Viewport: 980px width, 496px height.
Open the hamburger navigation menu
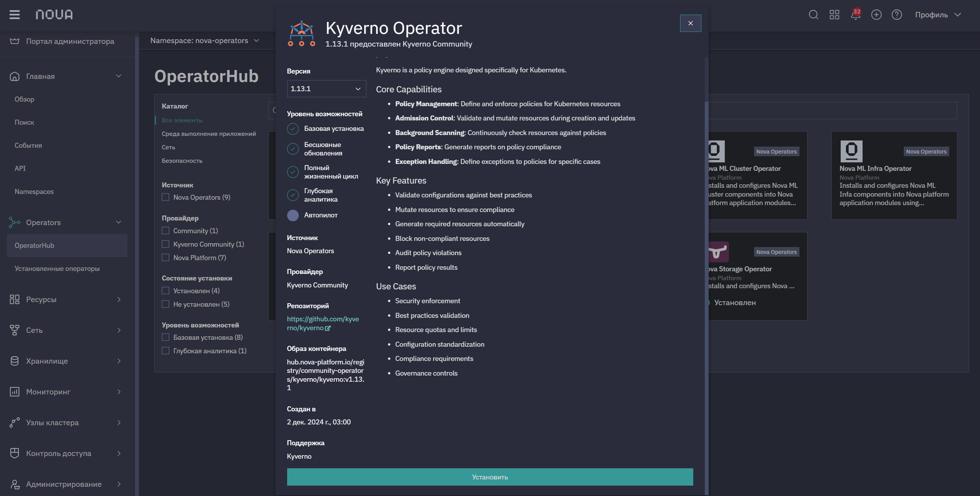point(15,15)
